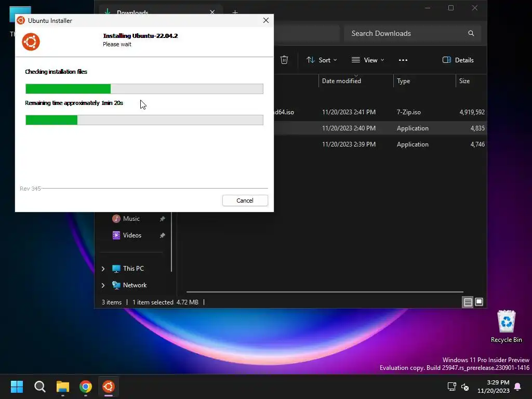Click the Ubuntu logo in installer header
This screenshot has height=399, width=532.
coord(31,42)
